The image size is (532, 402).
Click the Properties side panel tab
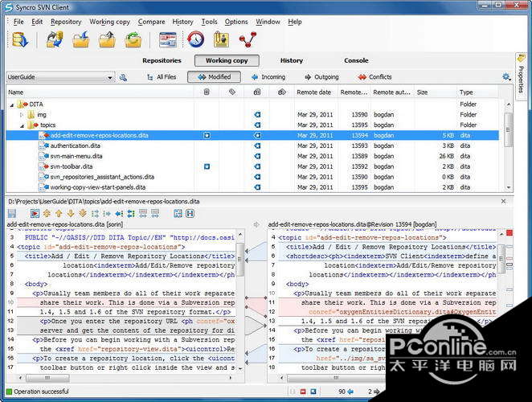tap(521, 76)
